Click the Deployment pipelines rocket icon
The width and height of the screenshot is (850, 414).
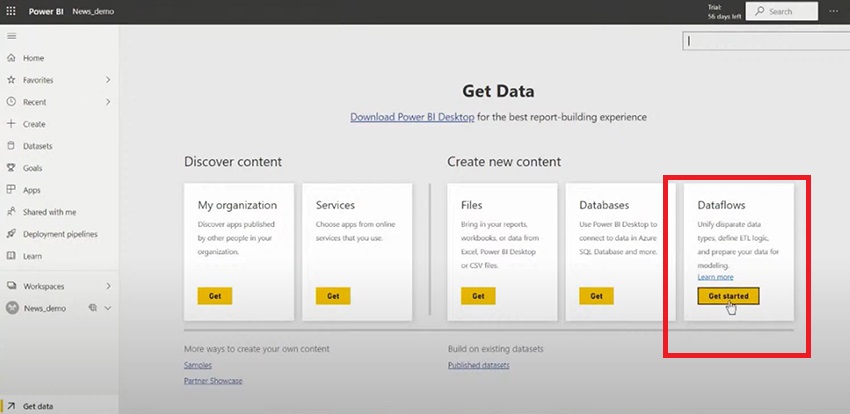tap(11, 234)
